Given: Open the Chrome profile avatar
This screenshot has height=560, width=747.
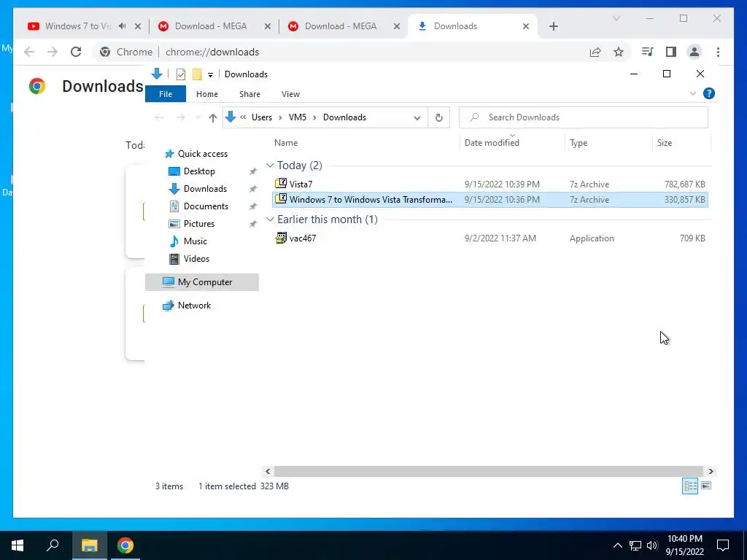Looking at the screenshot, I should (x=694, y=52).
